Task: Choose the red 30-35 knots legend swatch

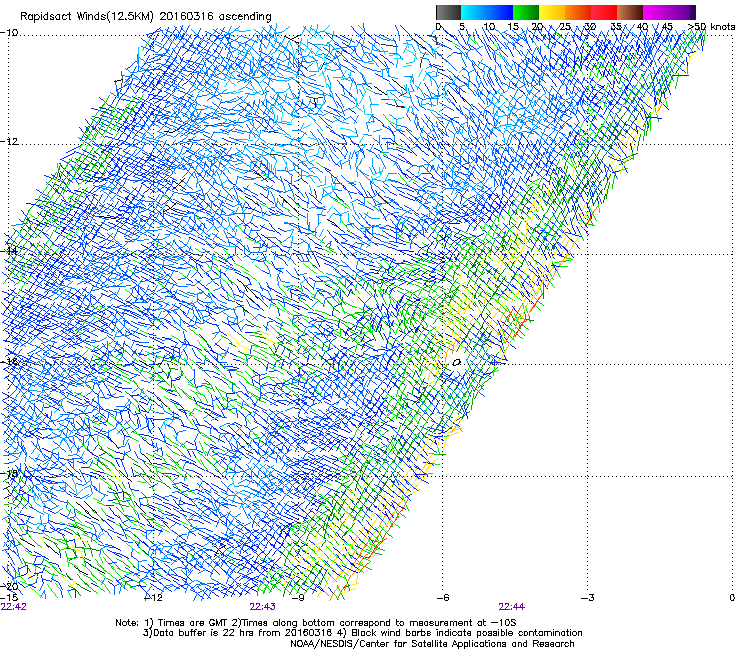Action: tap(604, 12)
